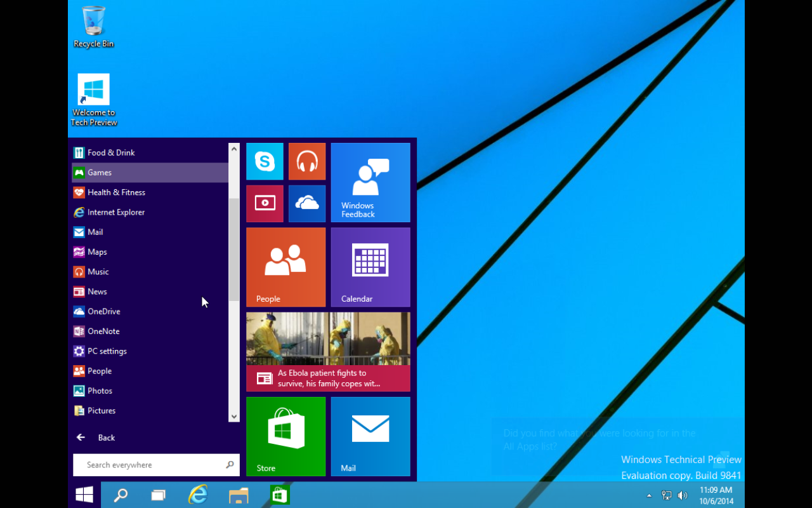Select Food & Drink in apps list
Image resolution: width=812 pixels, height=508 pixels.
pos(150,152)
